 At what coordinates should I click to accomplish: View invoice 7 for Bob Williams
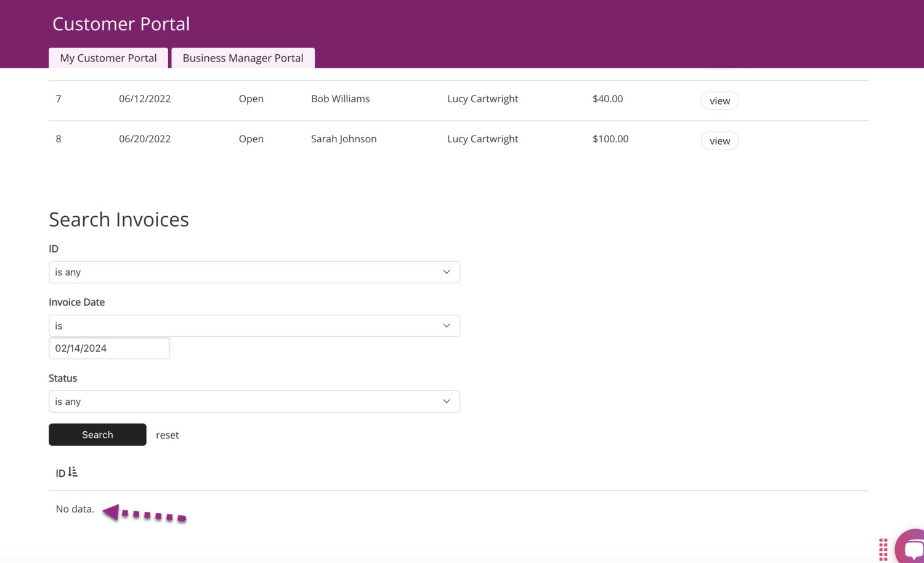[719, 101]
